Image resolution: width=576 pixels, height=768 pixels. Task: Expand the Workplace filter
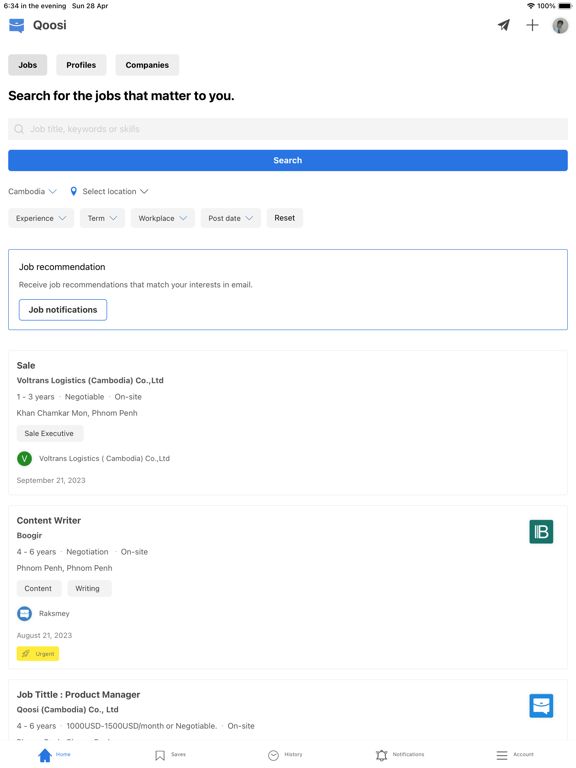(x=163, y=218)
